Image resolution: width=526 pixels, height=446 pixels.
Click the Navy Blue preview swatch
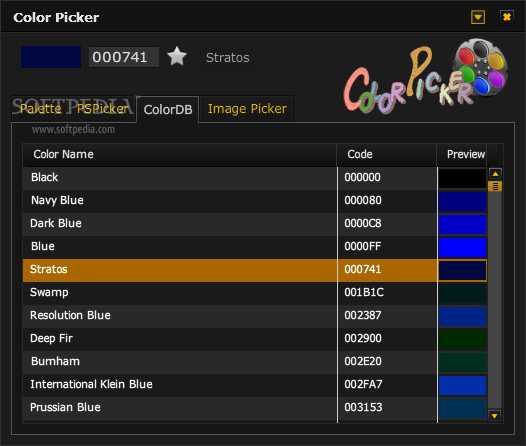click(x=463, y=201)
